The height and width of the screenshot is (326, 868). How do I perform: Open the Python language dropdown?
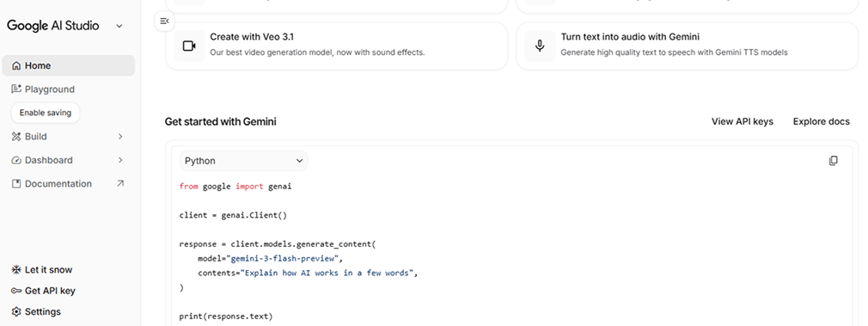point(243,161)
